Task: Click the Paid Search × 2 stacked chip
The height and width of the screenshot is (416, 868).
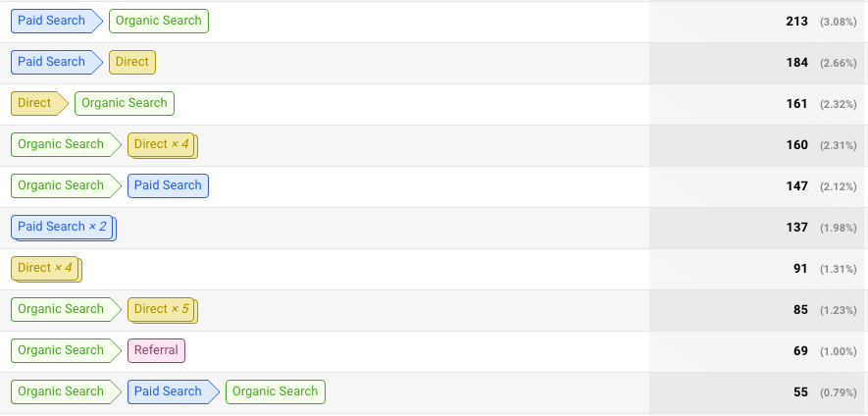Action: (63, 228)
